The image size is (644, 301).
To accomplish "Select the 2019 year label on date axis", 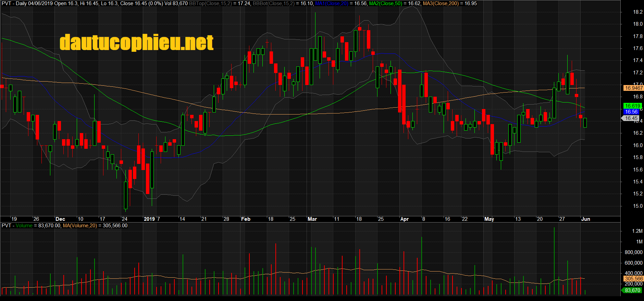I will tap(149, 219).
